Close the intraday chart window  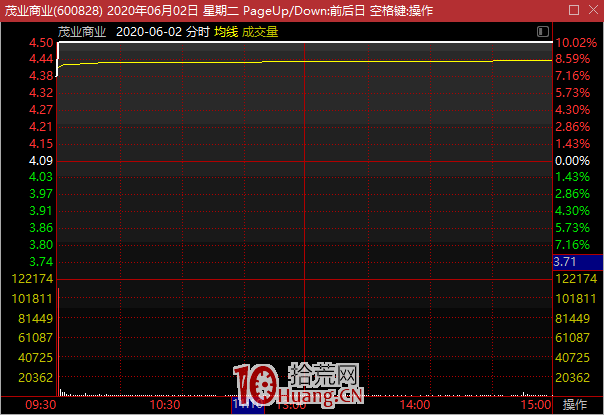594,10
